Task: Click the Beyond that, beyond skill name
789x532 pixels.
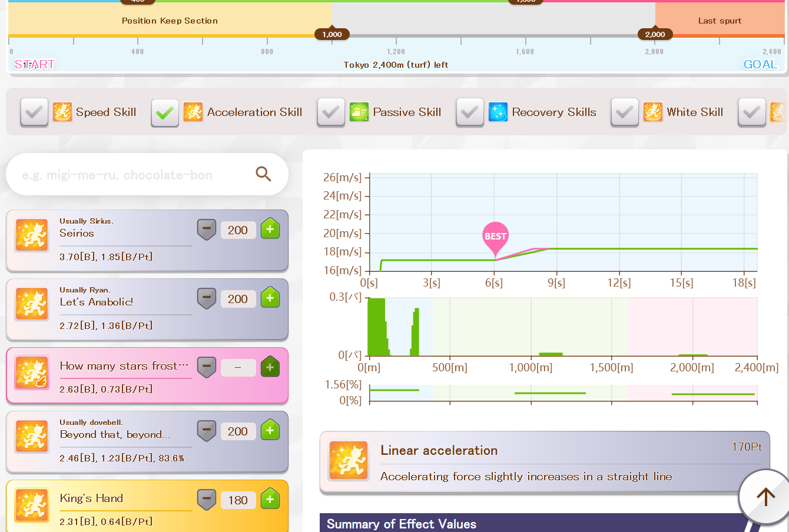Action: pyautogui.click(x=115, y=434)
